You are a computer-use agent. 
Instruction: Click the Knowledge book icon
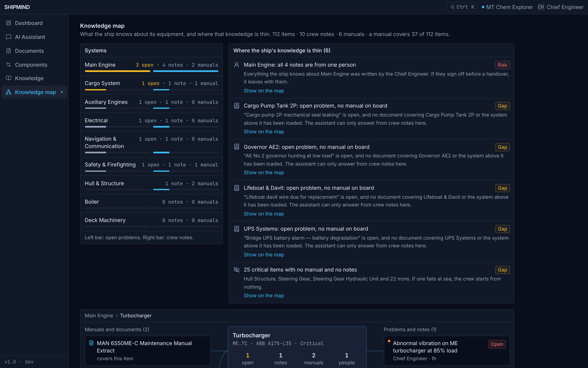(x=9, y=78)
